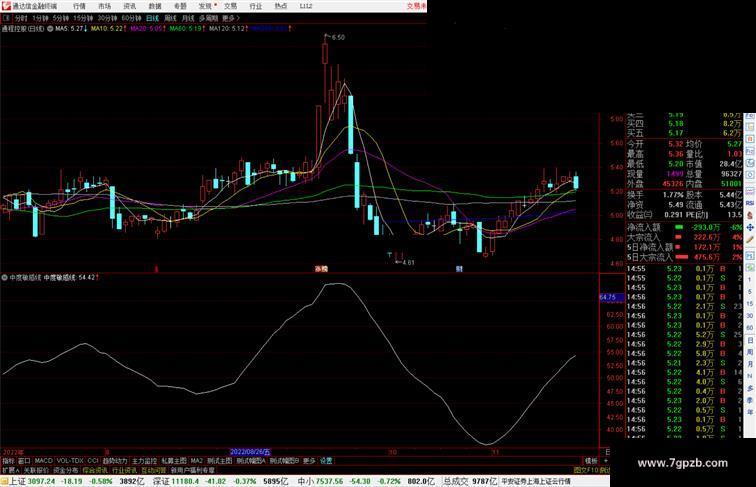
Task: Click the 64.75 blue value marker
Action: [611, 298]
